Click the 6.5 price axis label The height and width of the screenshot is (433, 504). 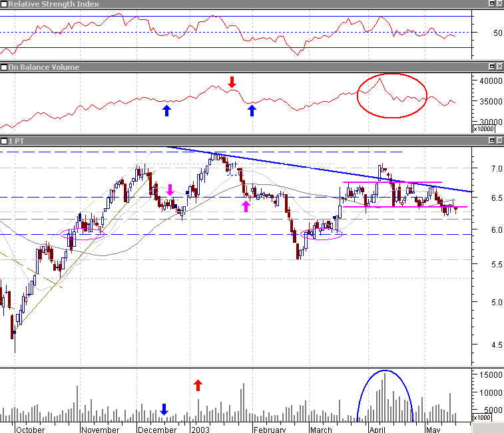tap(497, 198)
